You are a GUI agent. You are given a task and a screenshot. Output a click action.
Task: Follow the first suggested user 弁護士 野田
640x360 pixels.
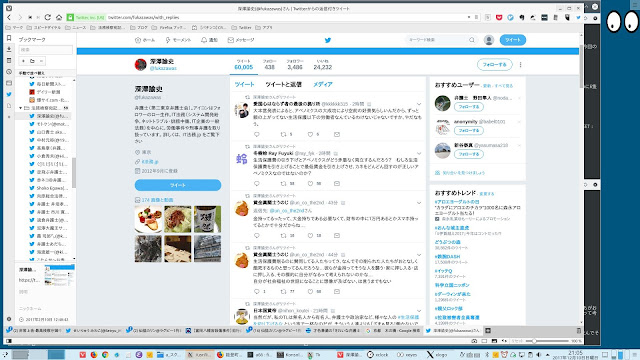click(469, 107)
